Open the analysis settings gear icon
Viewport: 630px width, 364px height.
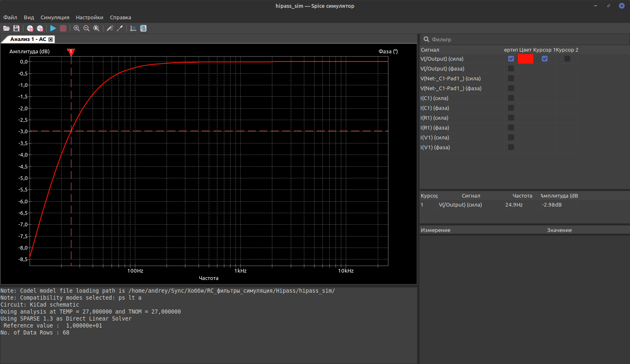pyautogui.click(x=40, y=28)
